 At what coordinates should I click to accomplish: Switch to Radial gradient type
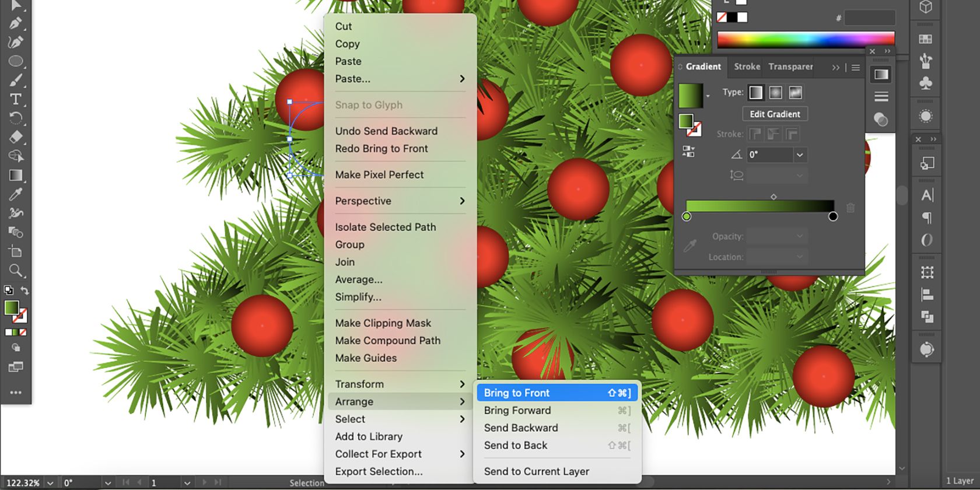776,92
